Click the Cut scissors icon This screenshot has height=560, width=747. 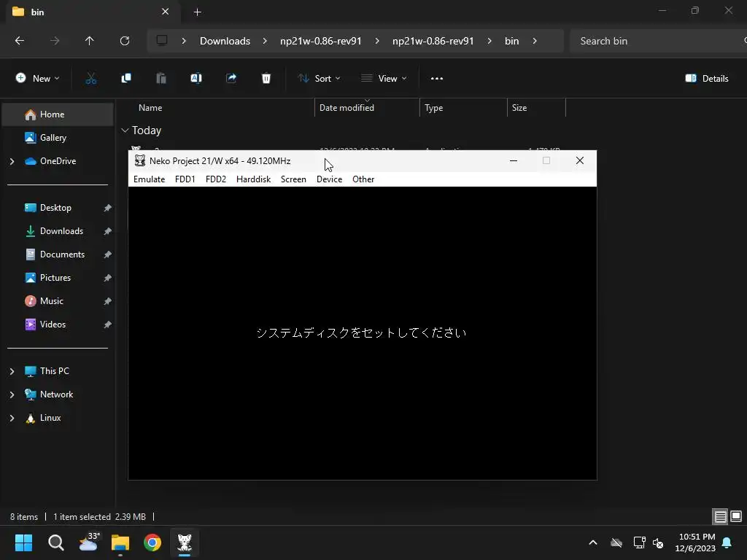91,79
